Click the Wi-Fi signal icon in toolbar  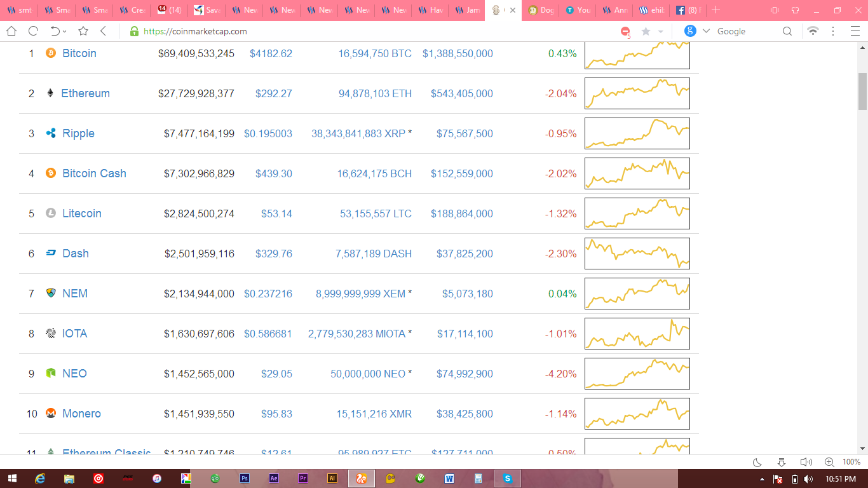813,31
